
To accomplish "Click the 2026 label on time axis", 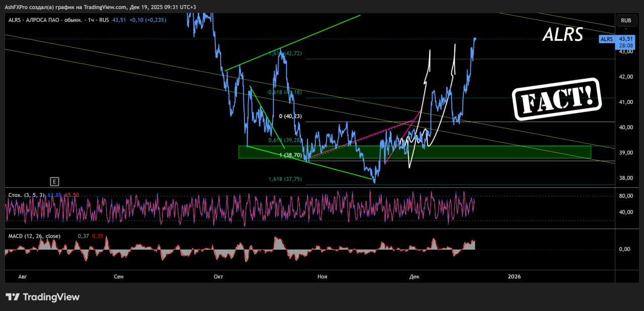I will pos(514,276).
